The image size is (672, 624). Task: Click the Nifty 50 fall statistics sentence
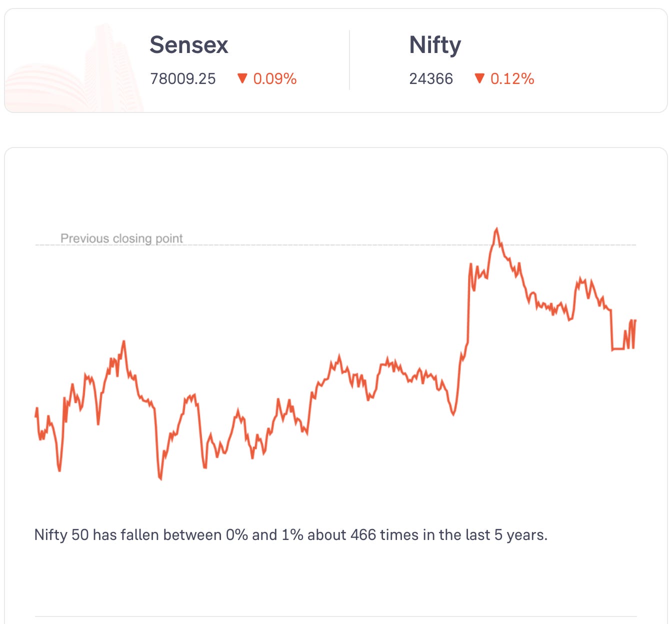pyautogui.click(x=291, y=535)
